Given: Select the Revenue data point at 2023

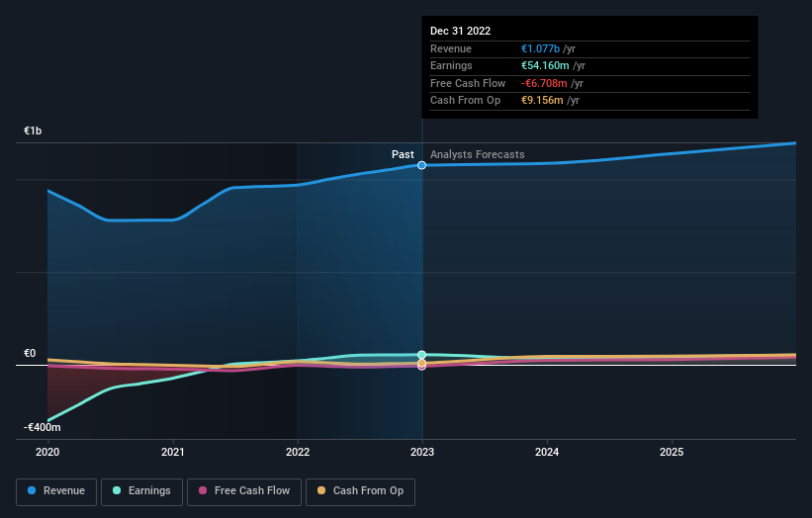Looking at the screenshot, I should tap(422, 165).
